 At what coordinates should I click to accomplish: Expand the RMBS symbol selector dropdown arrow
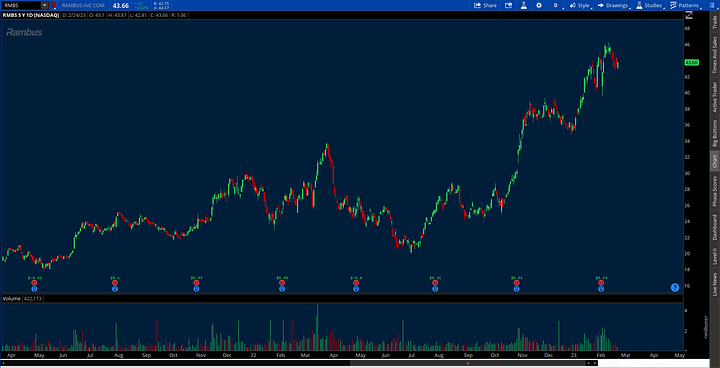pos(44,6)
